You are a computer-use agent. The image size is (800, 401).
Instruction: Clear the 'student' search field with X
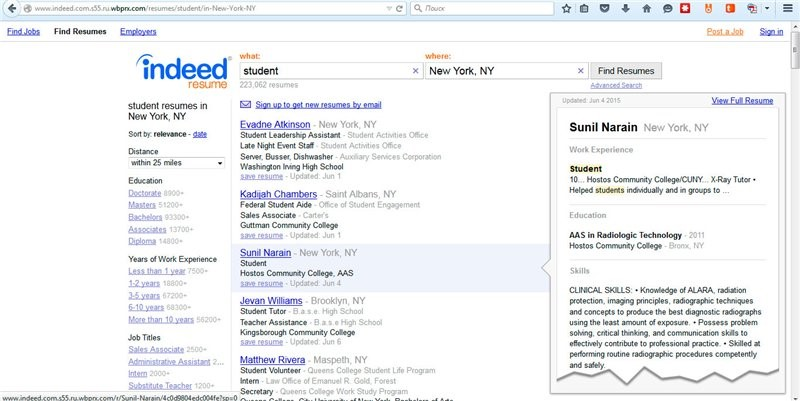point(415,71)
